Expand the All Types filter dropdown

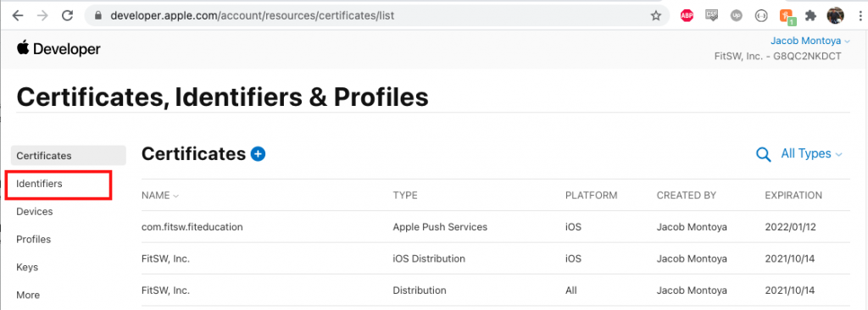[x=811, y=154]
